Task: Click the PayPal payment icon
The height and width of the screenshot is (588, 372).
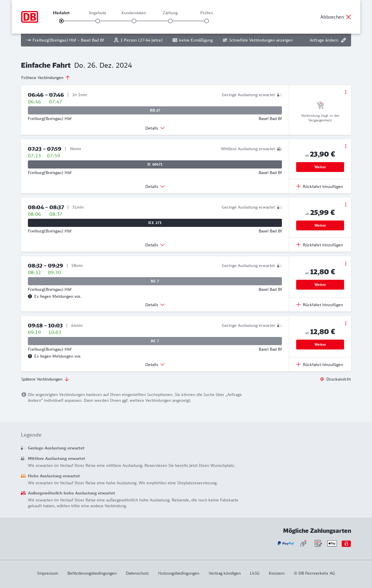Action: pyautogui.click(x=285, y=543)
